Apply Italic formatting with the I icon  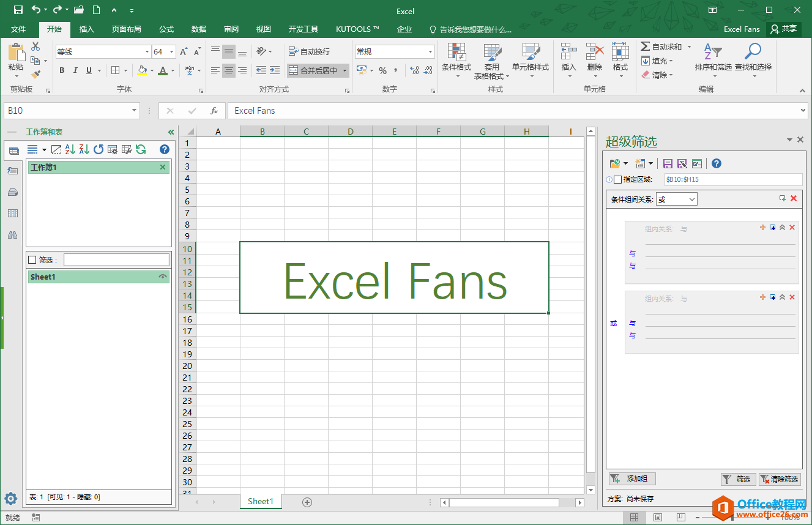point(75,70)
